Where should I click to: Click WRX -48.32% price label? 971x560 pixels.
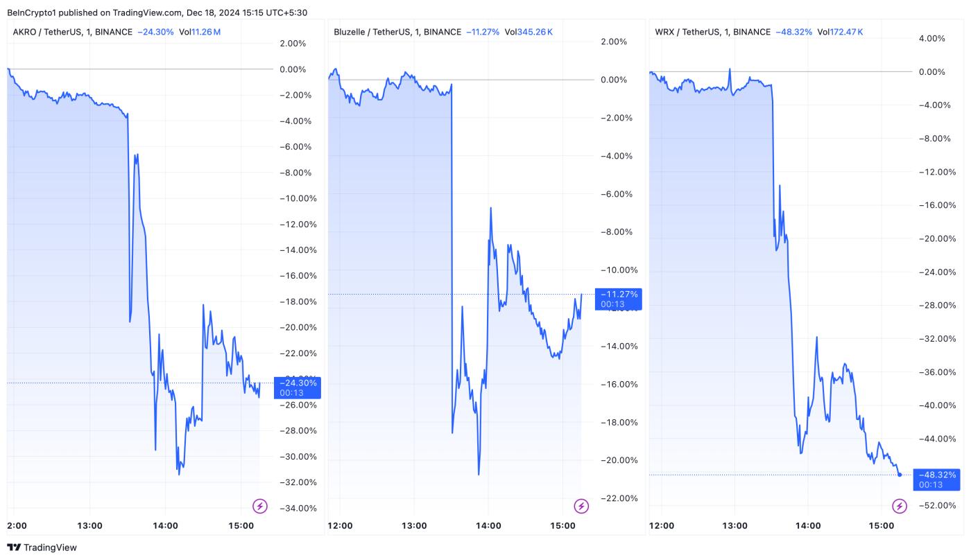[936, 480]
